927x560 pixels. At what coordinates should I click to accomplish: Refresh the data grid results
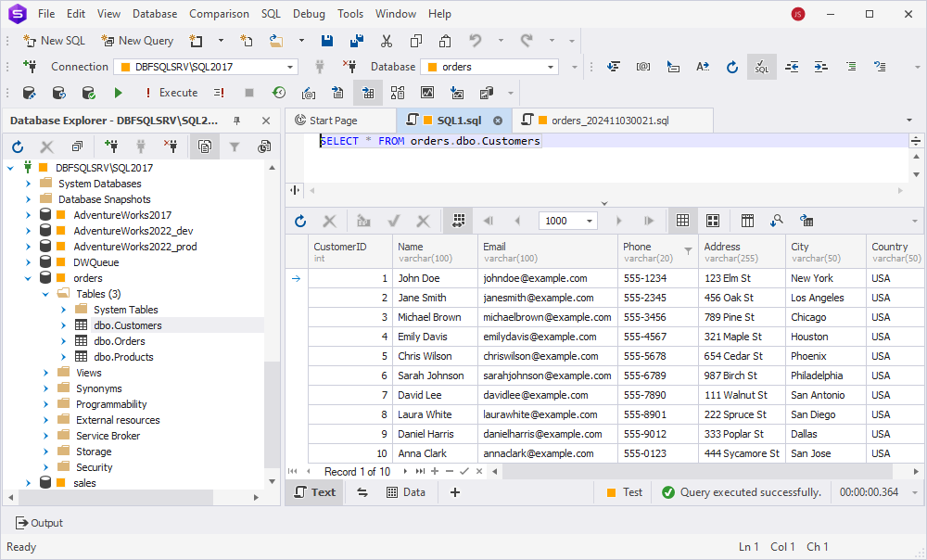(300, 222)
